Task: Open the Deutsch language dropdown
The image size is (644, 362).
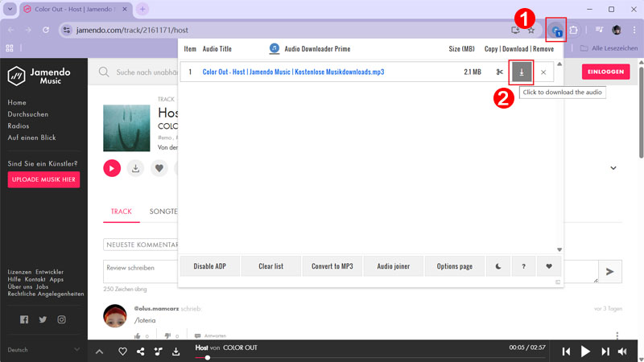Action: point(43,350)
